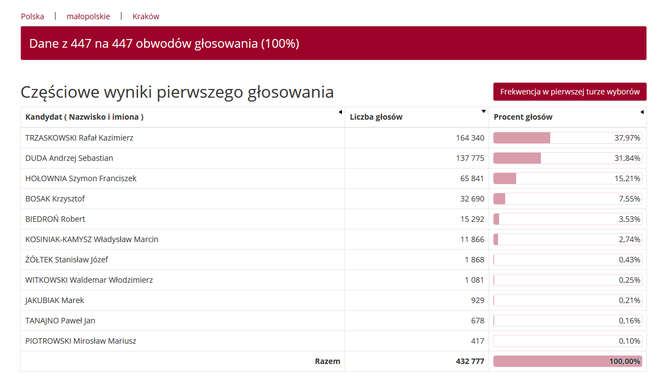Image resolution: width=664 pixels, height=381 pixels.
Task: Open the Polska breadcrumb link
Action: (x=32, y=17)
